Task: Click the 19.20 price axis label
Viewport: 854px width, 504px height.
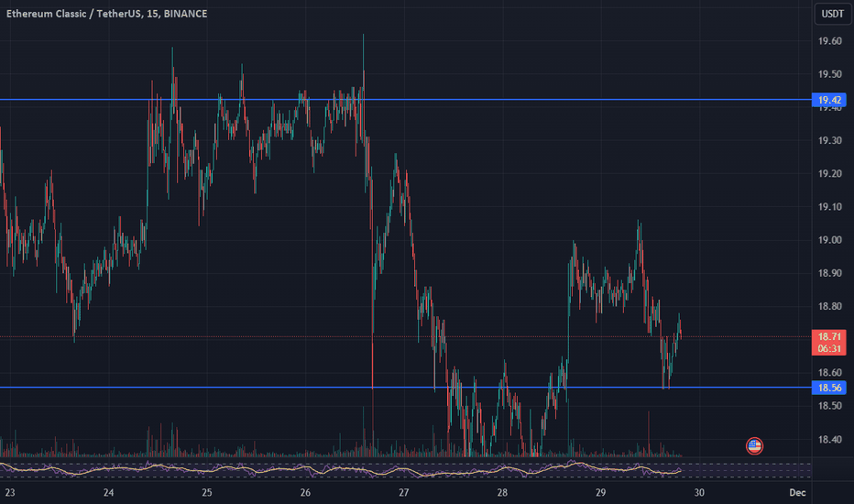Action: 829,174
